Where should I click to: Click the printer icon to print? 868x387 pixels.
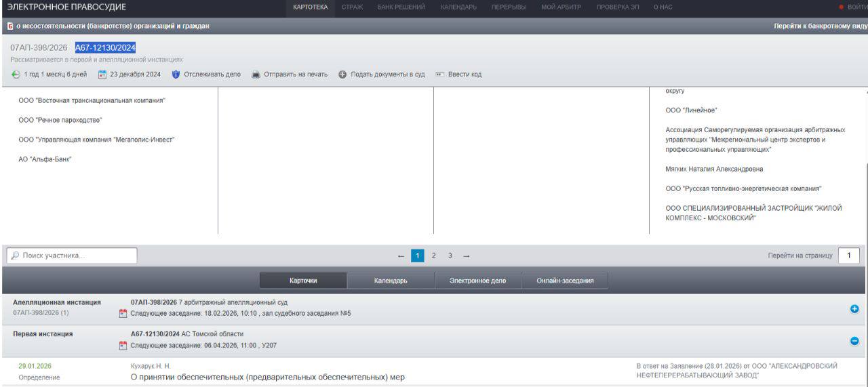[x=256, y=75]
